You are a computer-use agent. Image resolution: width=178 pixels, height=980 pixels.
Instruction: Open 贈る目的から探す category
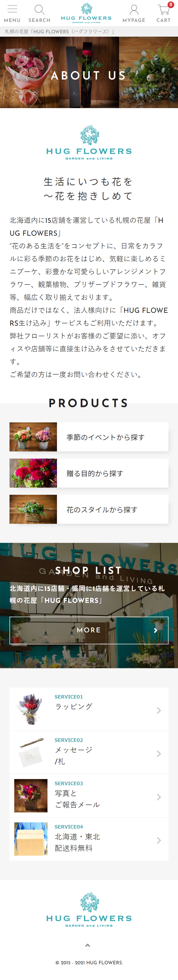tap(89, 473)
